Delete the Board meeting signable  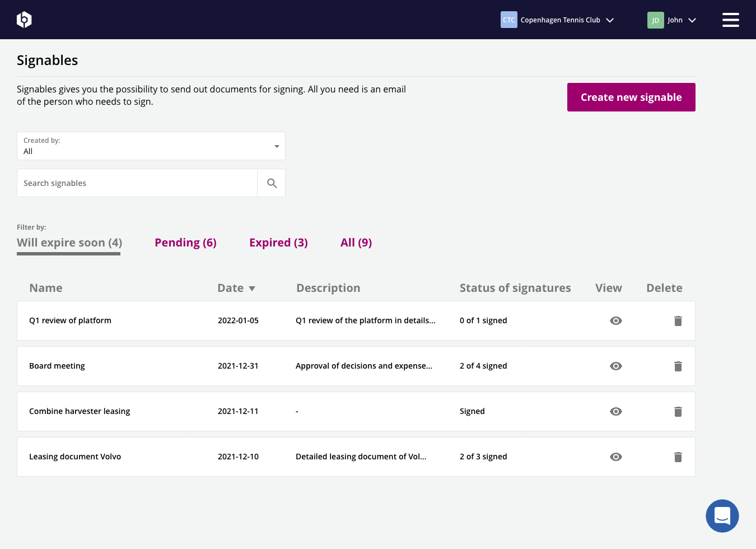click(678, 366)
